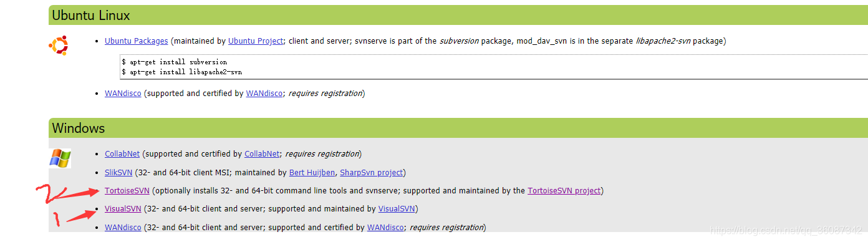Click 'requires registration' text in CollabNet row
The height and width of the screenshot is (242, 868).
322,153
